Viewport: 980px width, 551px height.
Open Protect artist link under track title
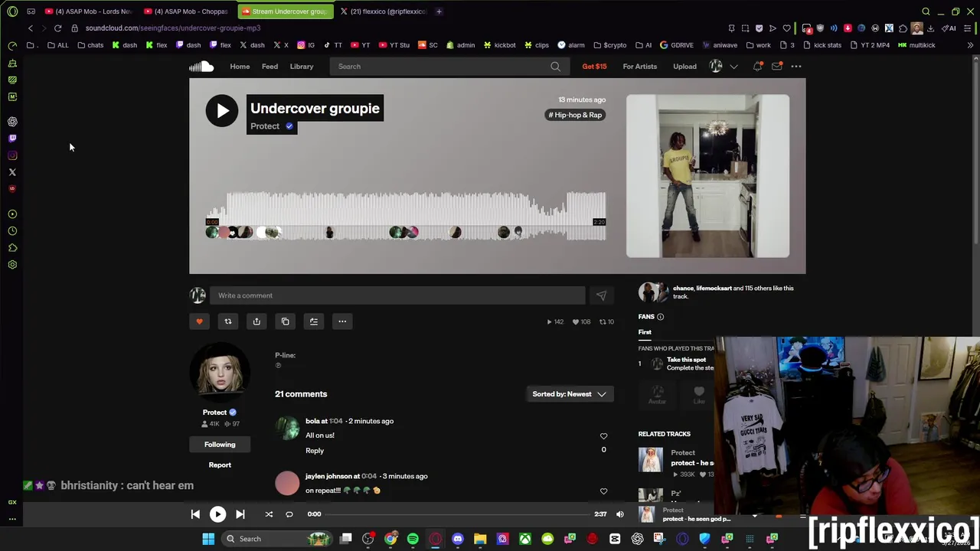click(x=265, y=126)
